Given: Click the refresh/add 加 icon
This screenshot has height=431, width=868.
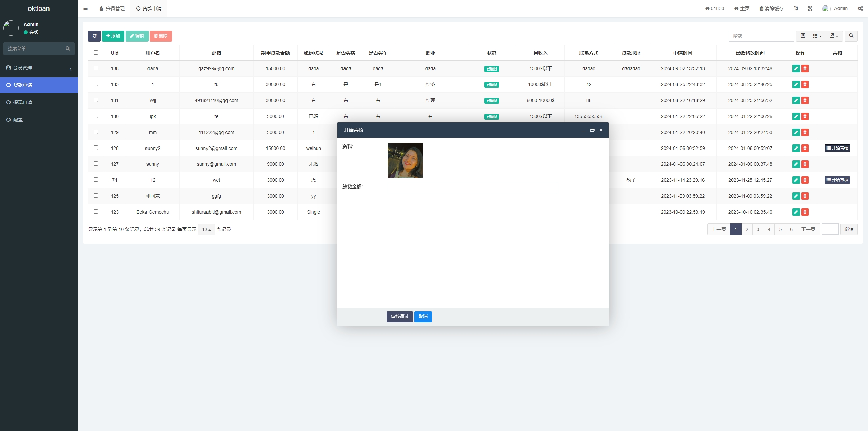Looking at the screenshot, I should (113, 36).
